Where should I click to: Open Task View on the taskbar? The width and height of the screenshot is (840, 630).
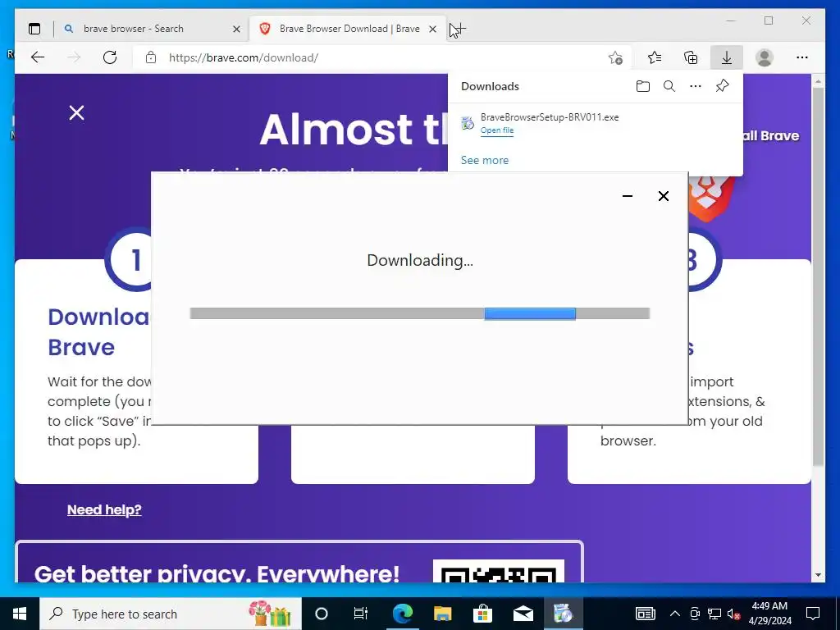[361, 614]
